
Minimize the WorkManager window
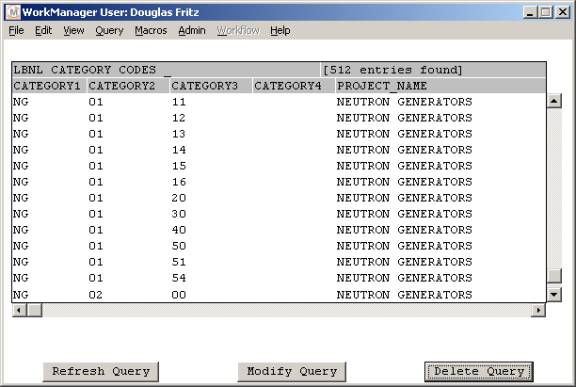pyautogui.click(x=530, y=12)
